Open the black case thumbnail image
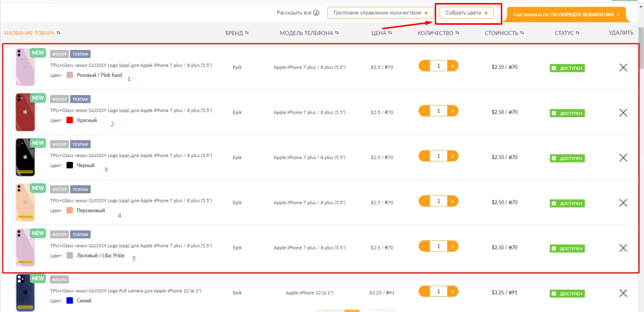 click(x=25, y=157)
